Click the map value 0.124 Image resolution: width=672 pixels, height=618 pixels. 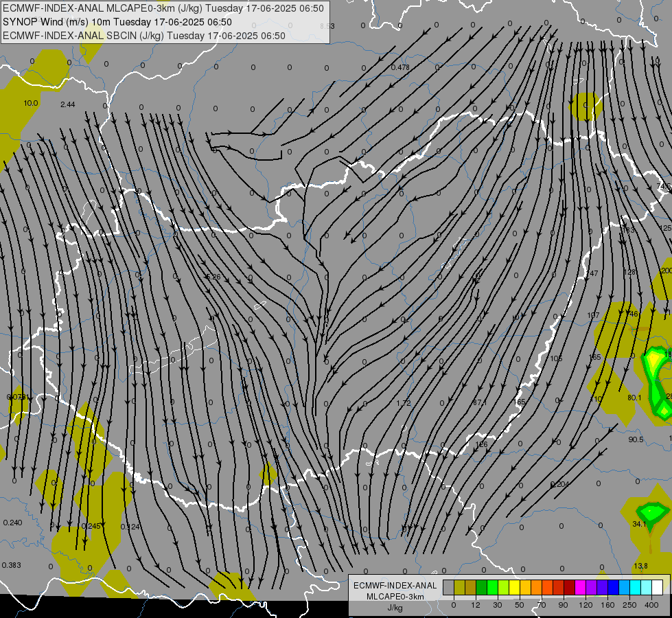point(130,527)
